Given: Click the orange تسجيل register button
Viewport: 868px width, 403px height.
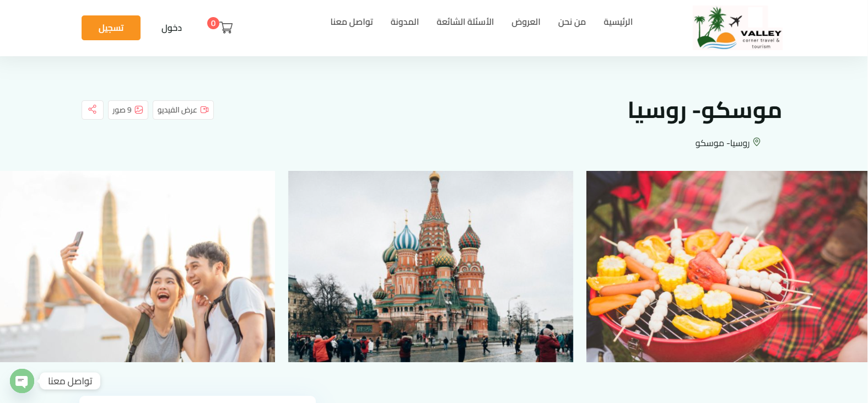Looking at the screenshot, I should point(111,28).
